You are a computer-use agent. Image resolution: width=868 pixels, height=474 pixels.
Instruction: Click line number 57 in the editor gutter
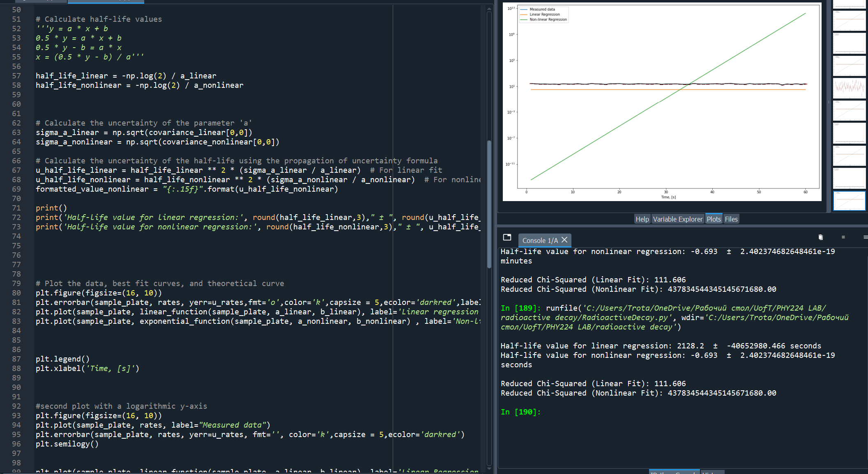pyautogui.click(x=16, y=76)
